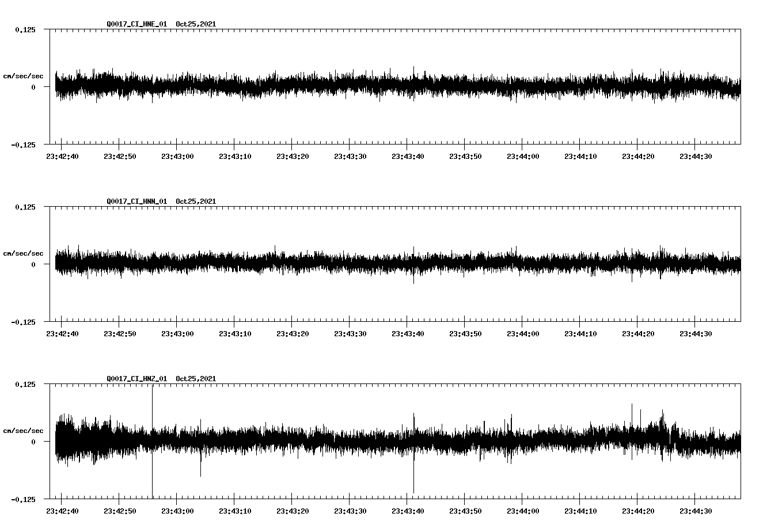This screenshot has height=532, width=782.
Task: Choose 23:44:30 time label under HNZ plot
Action: (x=696, y=511)
